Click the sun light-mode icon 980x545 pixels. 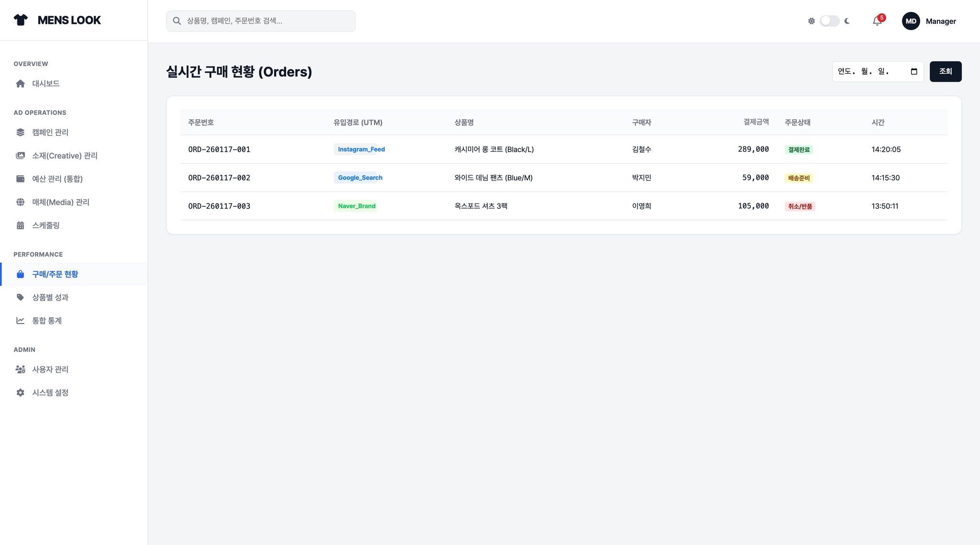tap(811, 21)
